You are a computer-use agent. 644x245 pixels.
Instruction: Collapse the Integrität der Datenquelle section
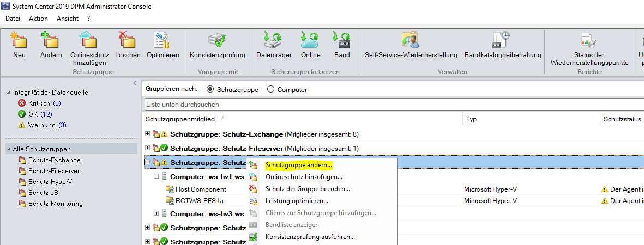(x=9, y=93)
